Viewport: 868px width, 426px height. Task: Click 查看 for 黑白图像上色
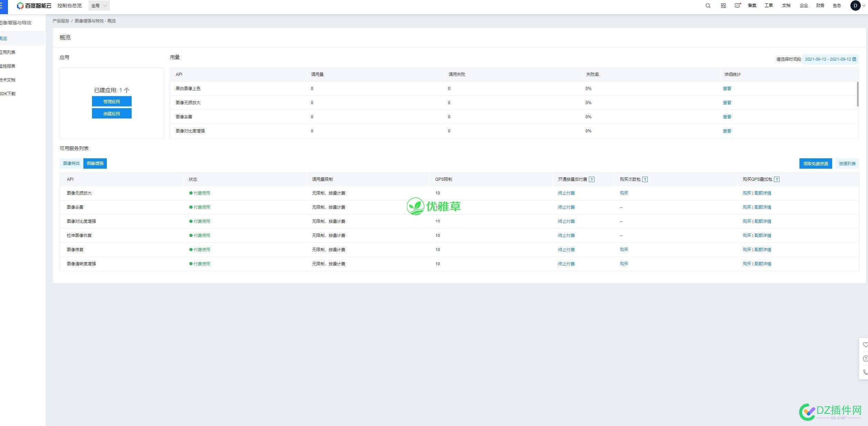(x=727, y=89)
